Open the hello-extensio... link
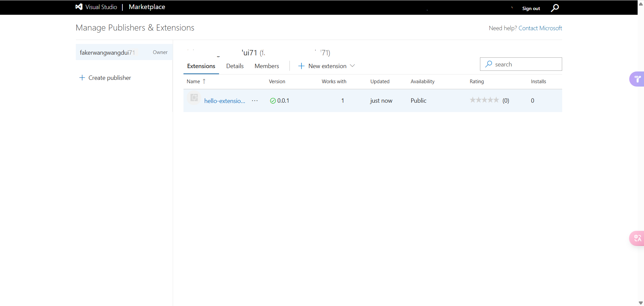Viewport: 644px width, 306px height. 225,101
